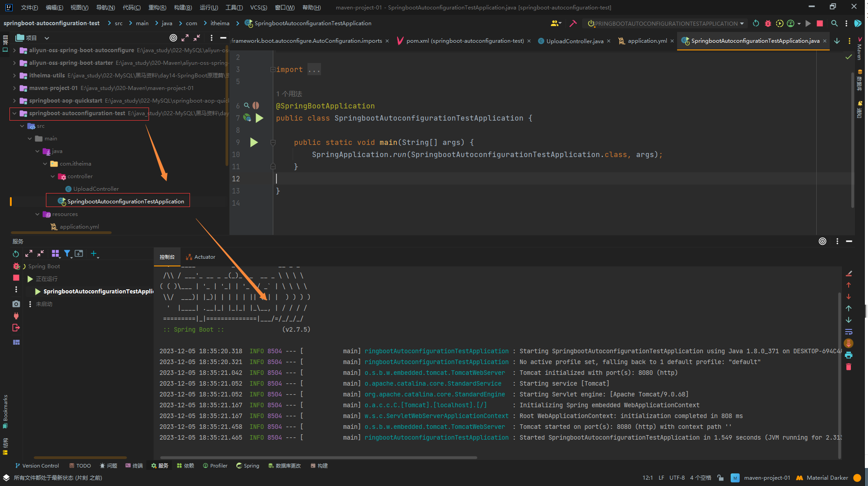The width and height of the screenshot is (868, 486).
Task: Toggle read-only lock in the status bar
Action: pyautogui.click(x=720, y=478)
